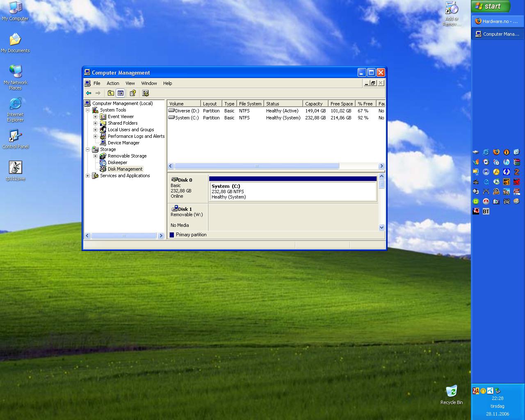The width and height of the screenshot is (525, 420).
Task: Expand the Services and Applications node
Action: point(88,176)
